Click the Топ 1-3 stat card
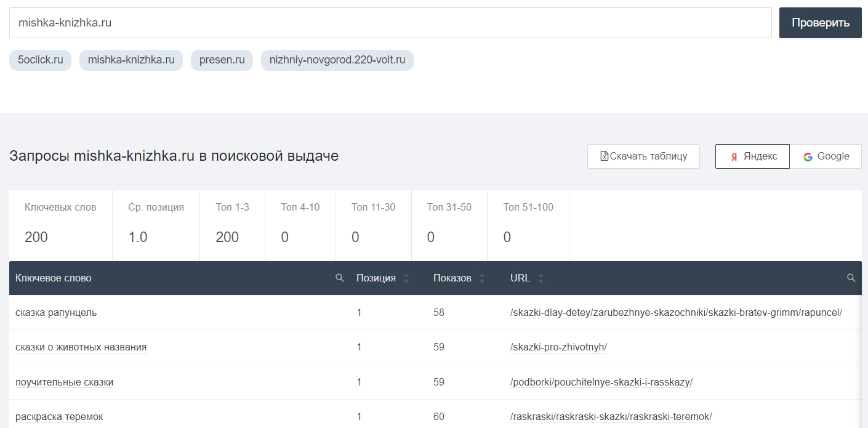This screenshot has width=868, height=428. click(232, 225)
